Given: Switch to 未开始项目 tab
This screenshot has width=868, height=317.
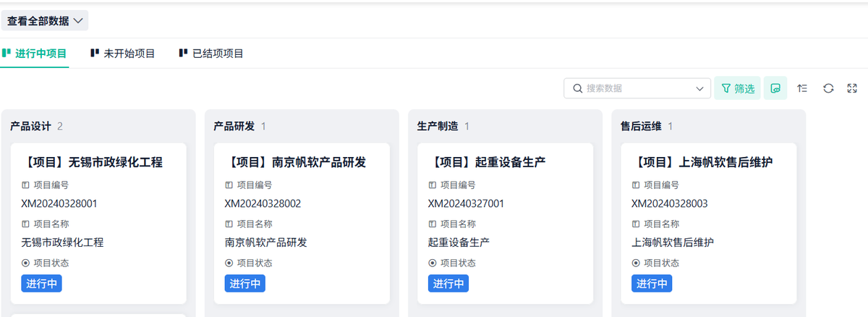Looking at the screenshot, I should tap(122, 53).
